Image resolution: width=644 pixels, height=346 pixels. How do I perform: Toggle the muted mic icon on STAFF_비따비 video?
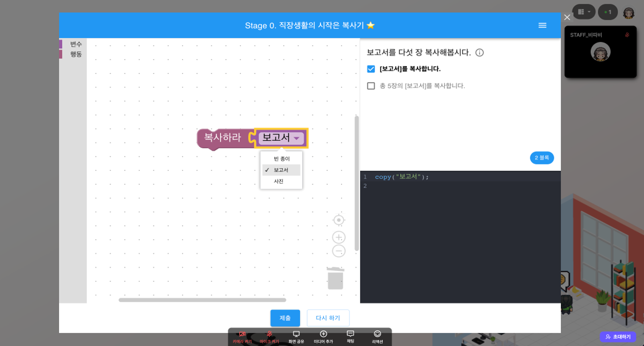pos(627,34)
